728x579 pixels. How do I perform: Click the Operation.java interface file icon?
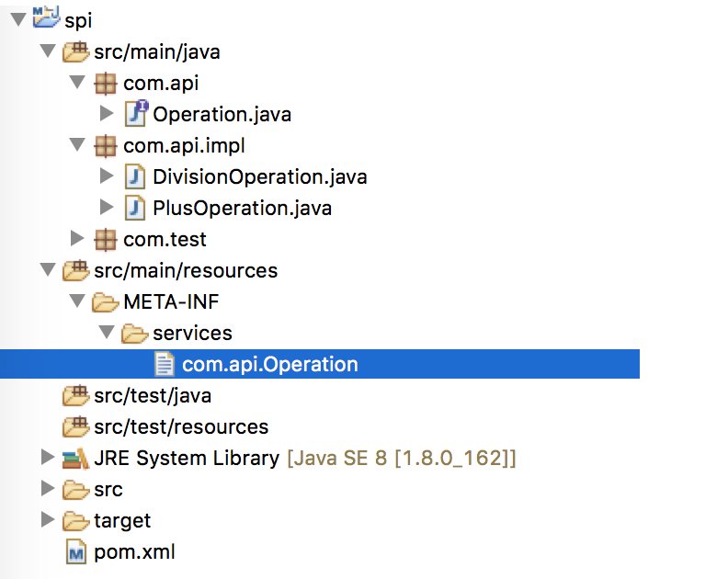pos(136,115)
